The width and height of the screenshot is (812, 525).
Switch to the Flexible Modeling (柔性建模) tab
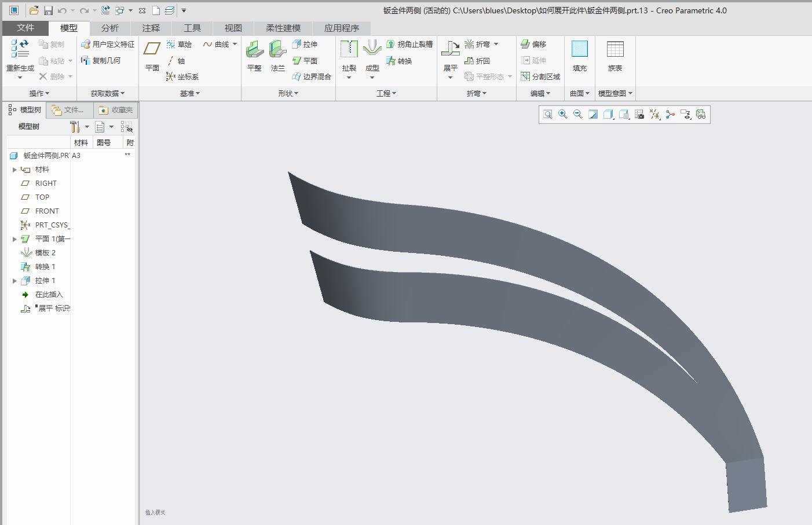coord(283,28)
